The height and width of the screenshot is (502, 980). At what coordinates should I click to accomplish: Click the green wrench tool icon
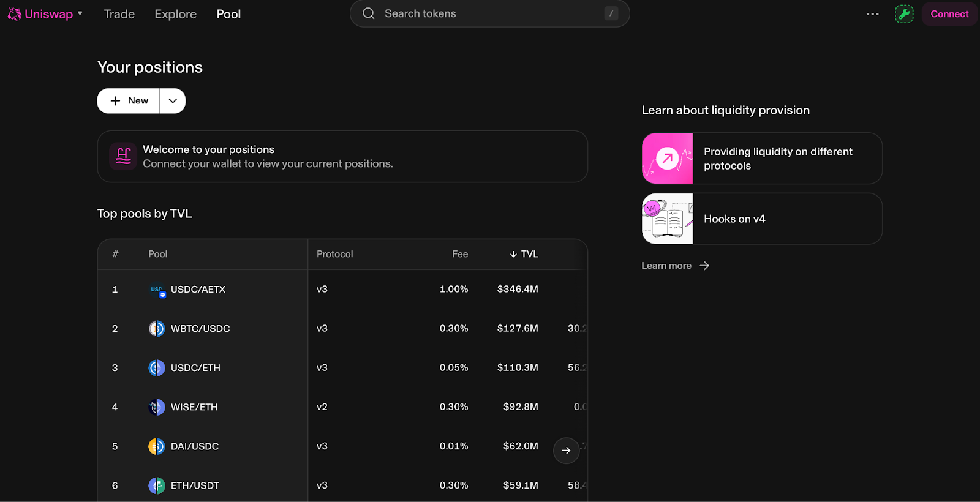[903, 14]
